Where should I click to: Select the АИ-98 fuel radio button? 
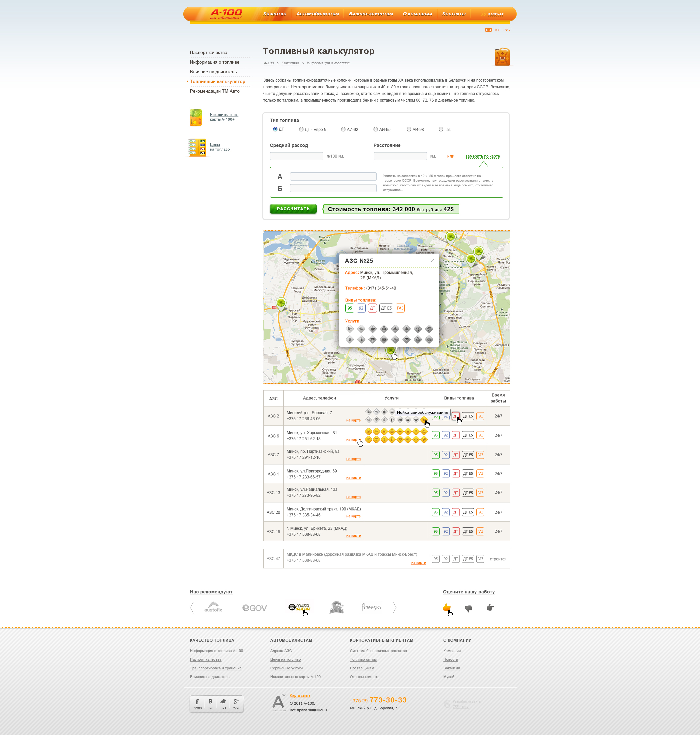[409, 129]
